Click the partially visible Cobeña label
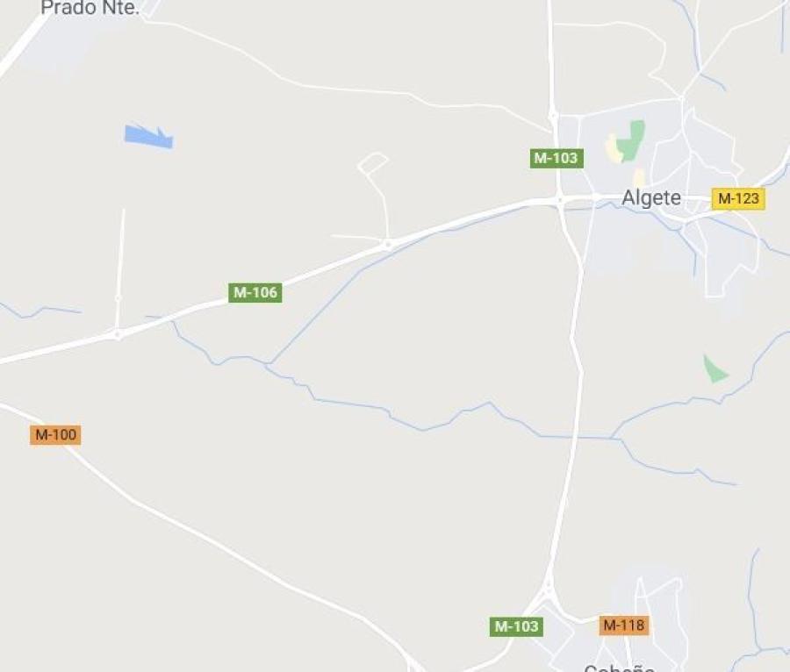The height and width of the screenshot is (672, 790). [x=620, y=668]
